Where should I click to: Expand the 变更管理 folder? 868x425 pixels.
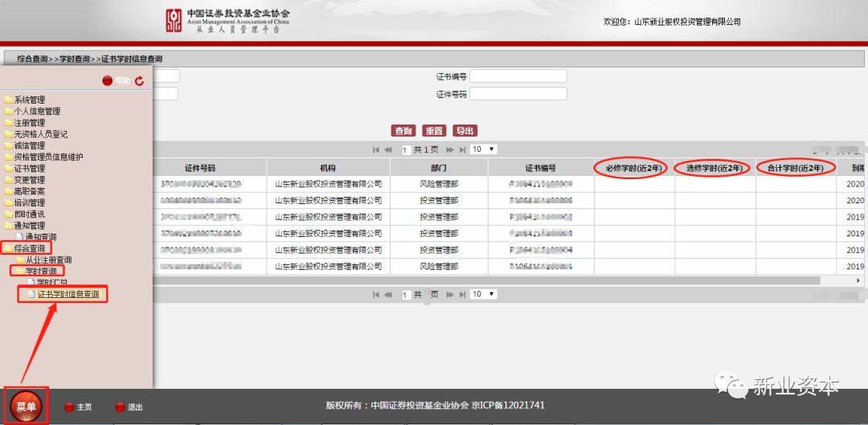(x=30, y=180)
